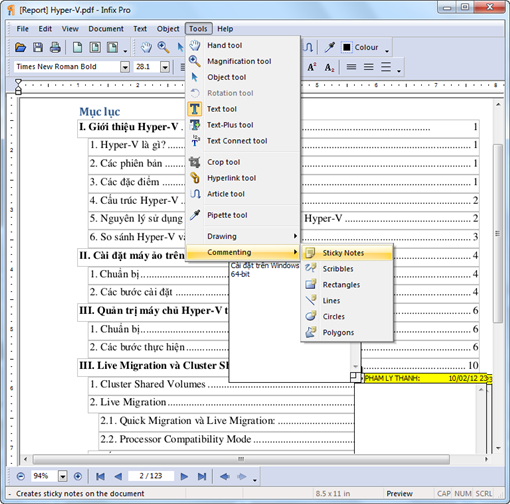Choose Magnification tool in Tools menu
The width and height of the screenshot is (510, 504).
pyautogui.click(x=243, y=61)
